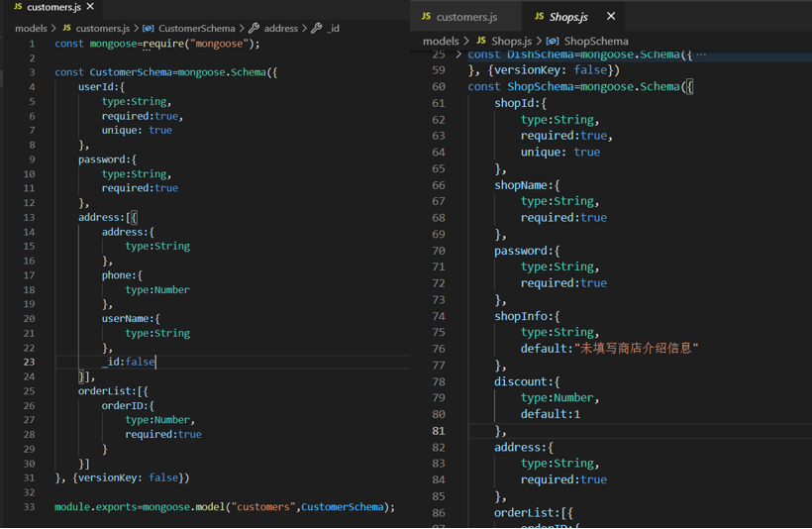Click 'address:{' in Shops.js line 82
The width and height of the screenshot is (812, 529).
[524, 448]
